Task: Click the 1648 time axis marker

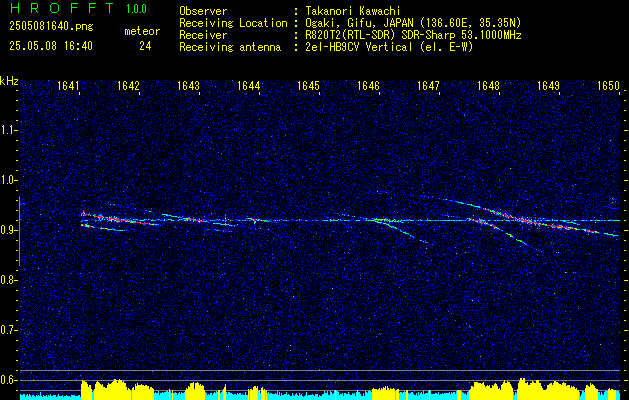Action: (x=489, y=86)
